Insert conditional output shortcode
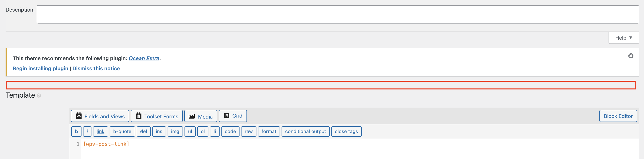This screenshot has width=644, height=159. [x=305, y=132]
